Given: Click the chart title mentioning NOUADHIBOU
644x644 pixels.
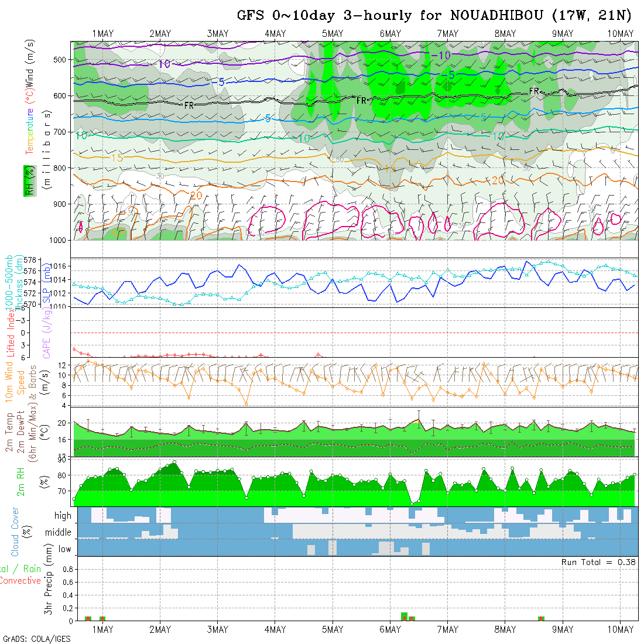Looking at the screenshot, I should (x=435, y=16).
